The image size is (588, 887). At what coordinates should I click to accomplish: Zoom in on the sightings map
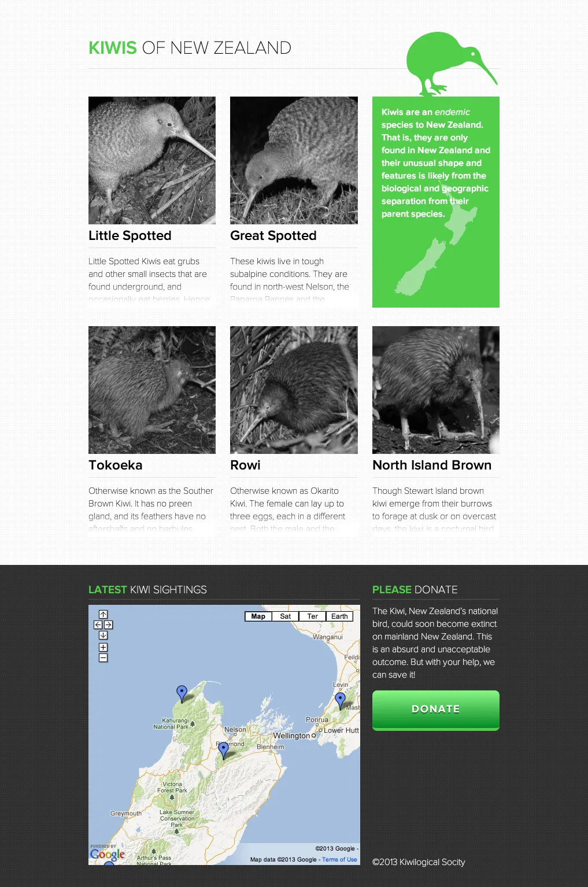[103, 648]
